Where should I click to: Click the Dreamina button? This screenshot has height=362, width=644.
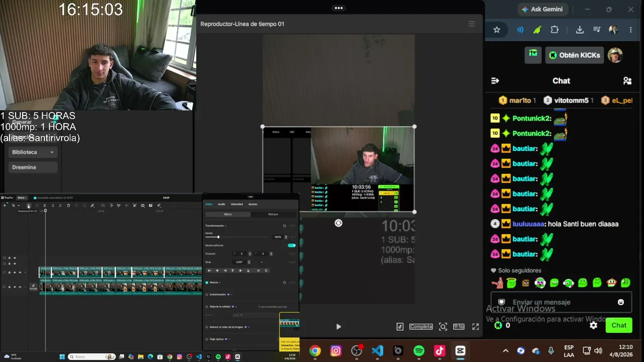click(33, 167)
